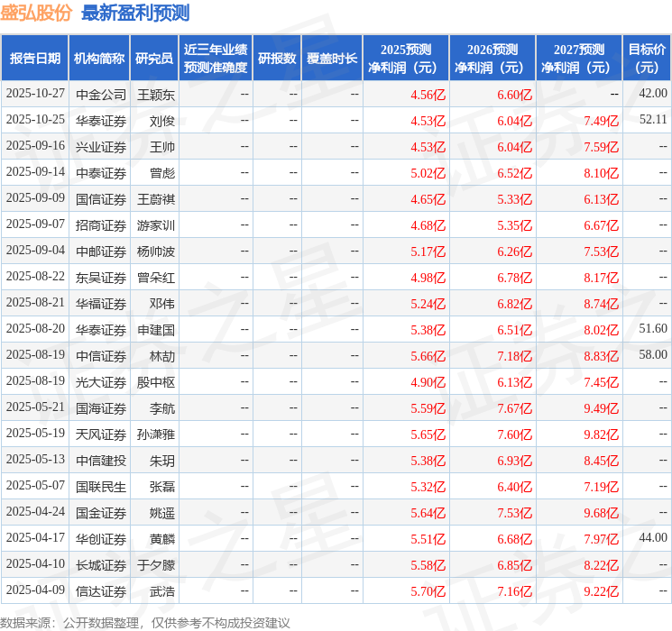Click the 华创证券 institution cell
The width and height of the screenshot is (672, 631).
(101, 539)
